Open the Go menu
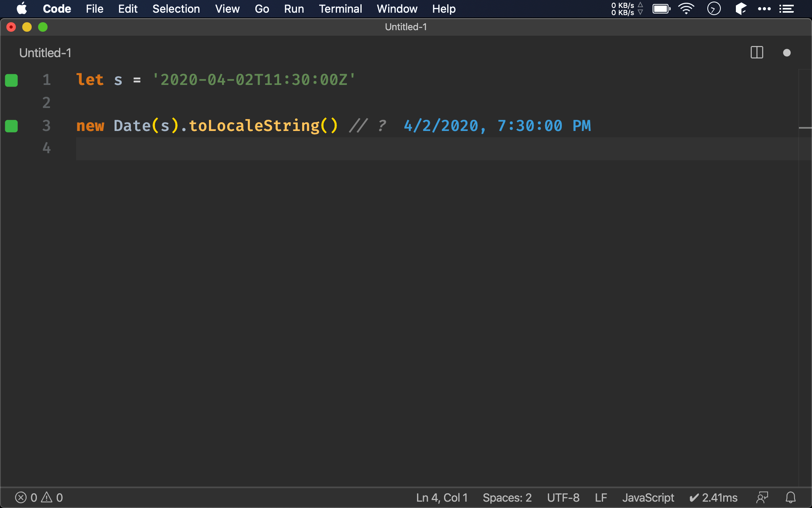812x508 pixels. [x=262, y=9]
